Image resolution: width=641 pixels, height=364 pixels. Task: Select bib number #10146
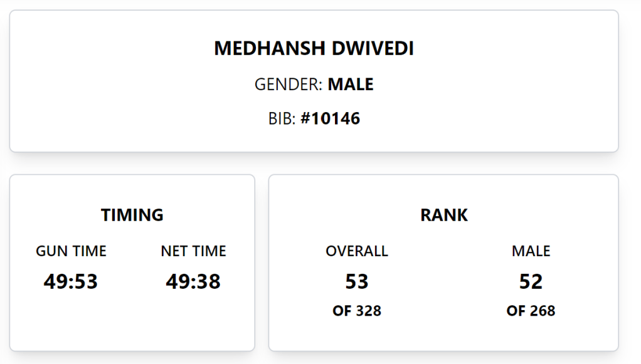pyautogui.click(x=331, y=119)
